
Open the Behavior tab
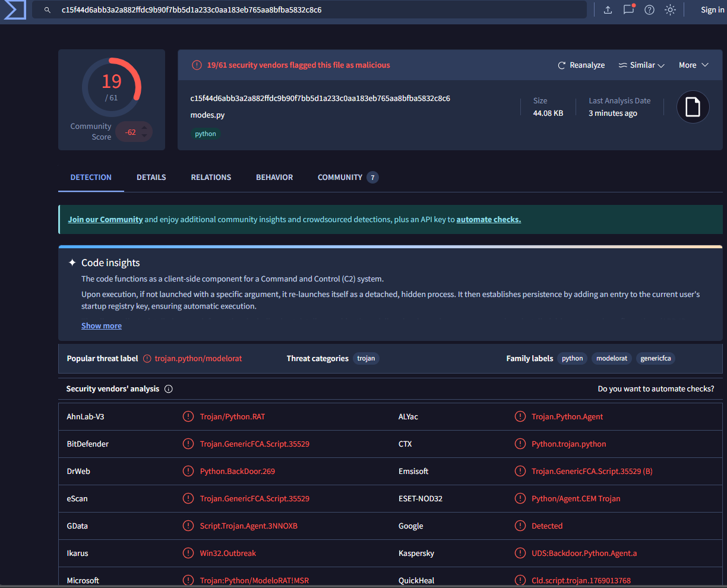coord(274,177)
